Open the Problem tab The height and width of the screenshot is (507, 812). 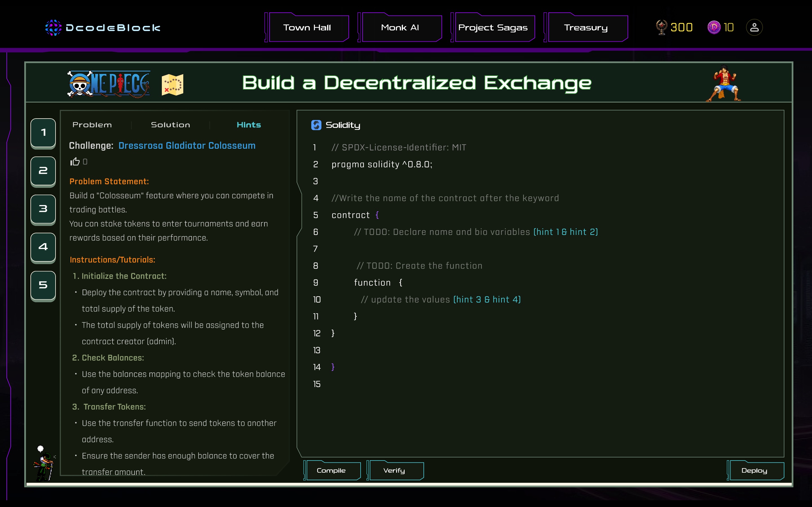pyautogui.click(x=92, y=125)
